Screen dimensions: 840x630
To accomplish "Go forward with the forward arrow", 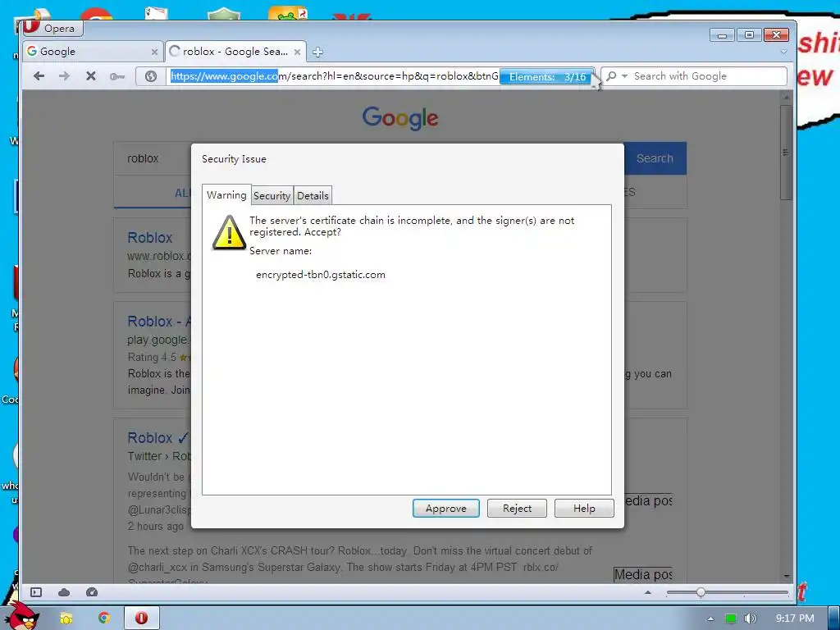I will tap(64, 76).
